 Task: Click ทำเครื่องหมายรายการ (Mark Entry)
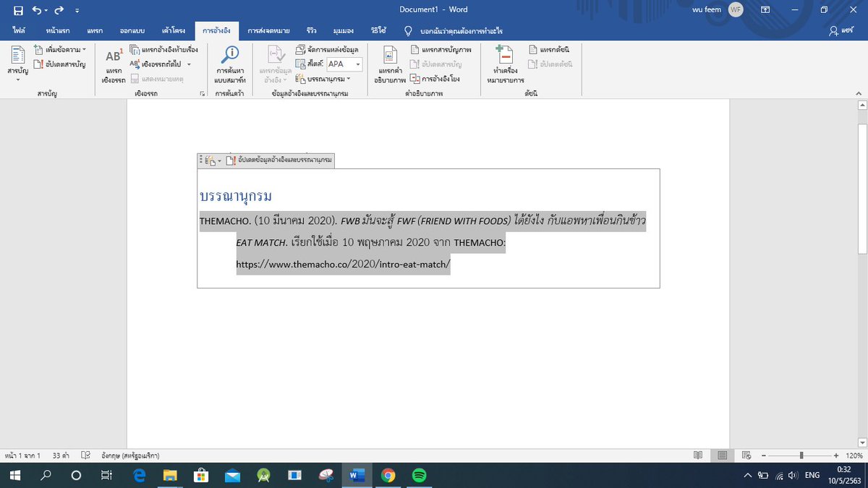coord(506,65)
